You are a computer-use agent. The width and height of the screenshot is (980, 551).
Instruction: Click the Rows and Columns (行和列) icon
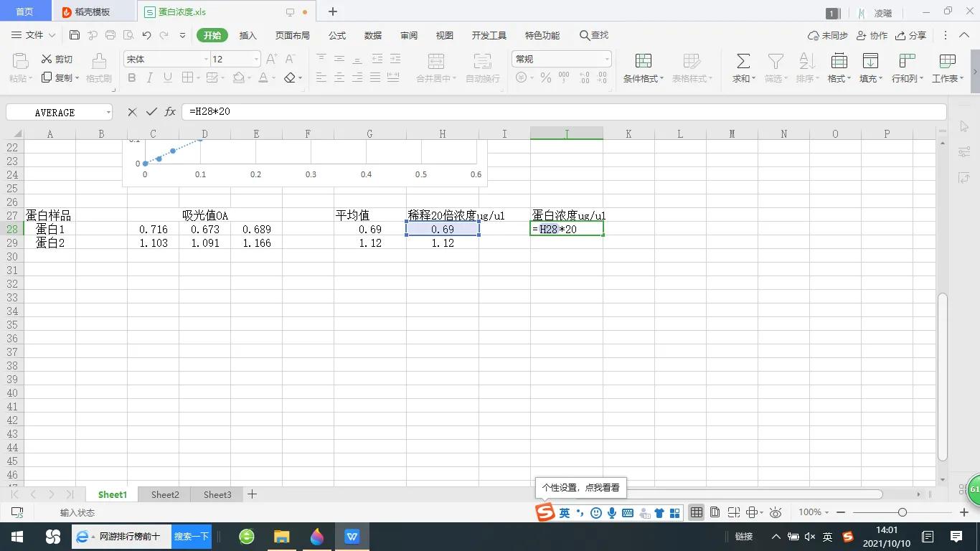coord(907,61)
